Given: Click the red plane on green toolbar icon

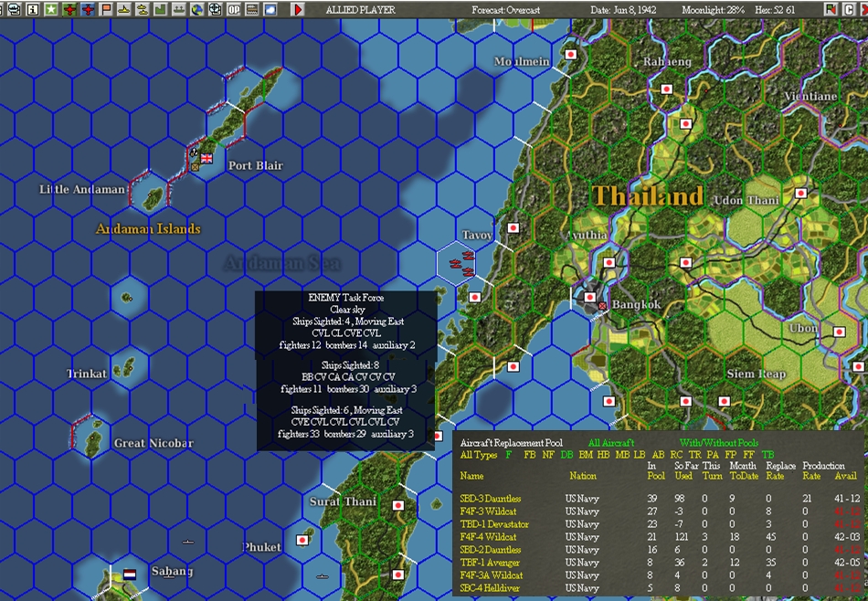Looking at the screenshot, I should point(69,9).
